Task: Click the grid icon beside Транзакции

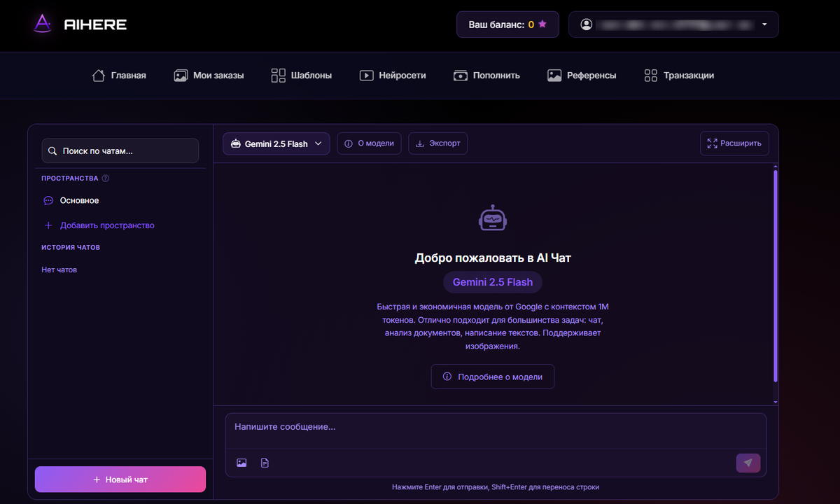Action: pyautogui.click(x=651, y=75)
